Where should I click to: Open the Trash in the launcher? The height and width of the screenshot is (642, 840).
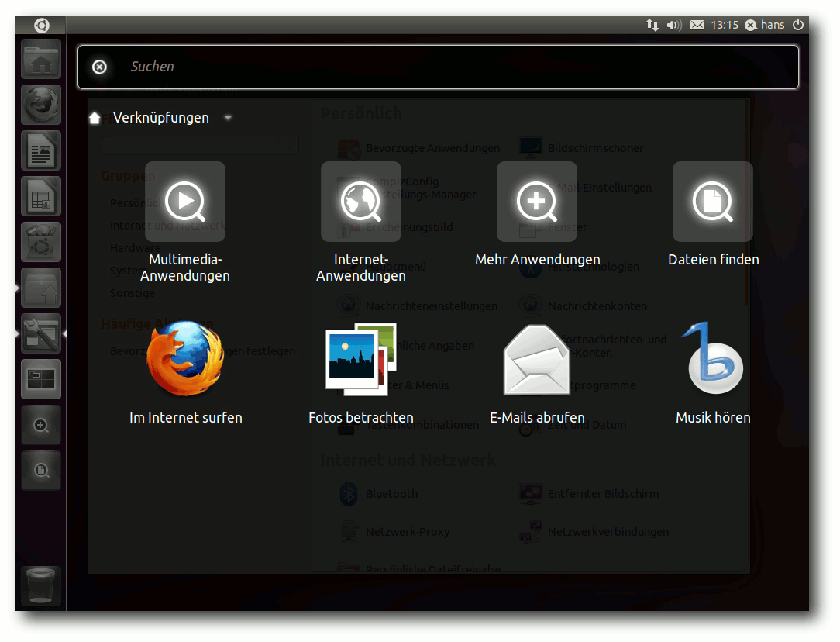[x=41, y=585]
